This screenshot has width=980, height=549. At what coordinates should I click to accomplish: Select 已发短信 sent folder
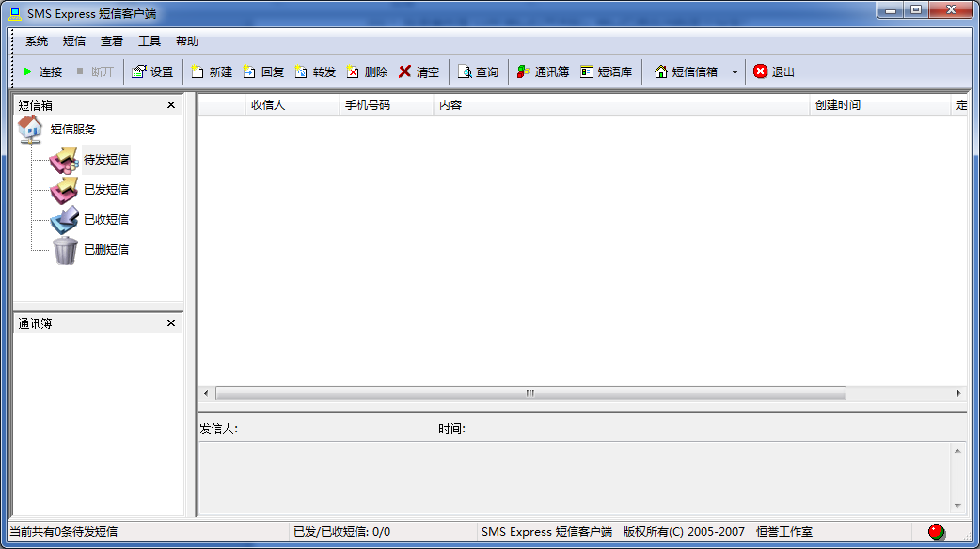pos(106,189)
